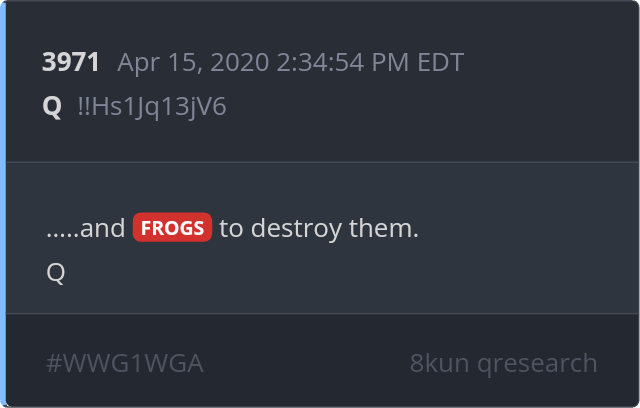The height and width of the screenshot is (408, 640).
Task: Open the 8kun board link
Action: coord(439,363)
